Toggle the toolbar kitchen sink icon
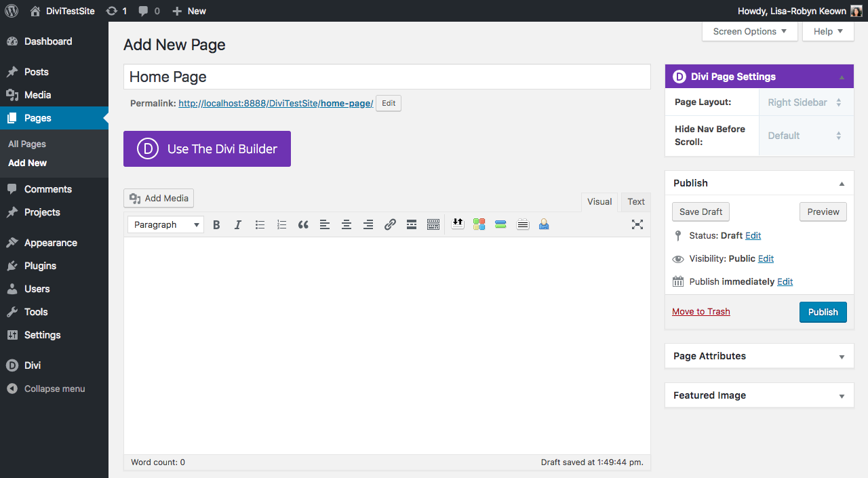The height and width of the screenshot is (478, 868). [433, 224]
